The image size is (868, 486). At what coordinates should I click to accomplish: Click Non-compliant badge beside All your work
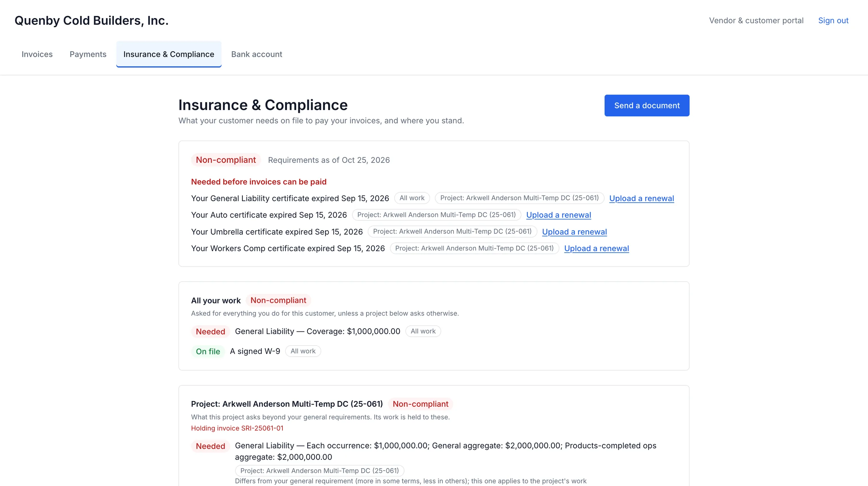pyautogui.click(x=278, y=300)
